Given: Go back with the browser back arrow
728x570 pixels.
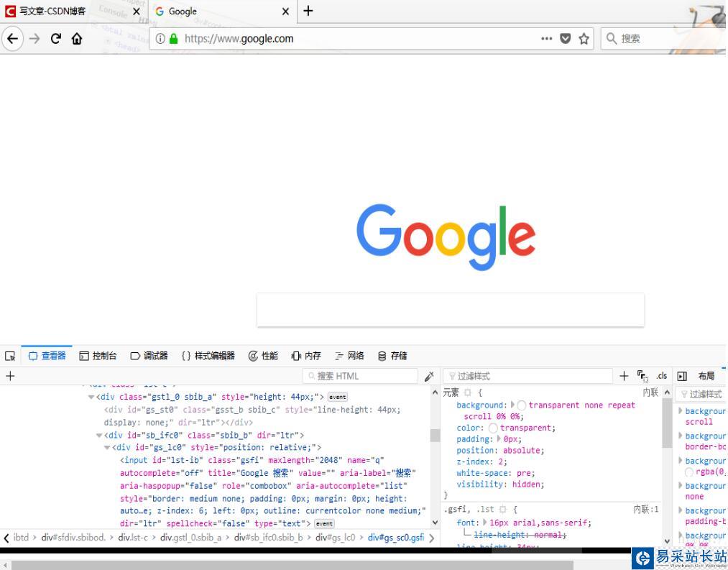Looking at the screenshot, I should click(12, 39).
